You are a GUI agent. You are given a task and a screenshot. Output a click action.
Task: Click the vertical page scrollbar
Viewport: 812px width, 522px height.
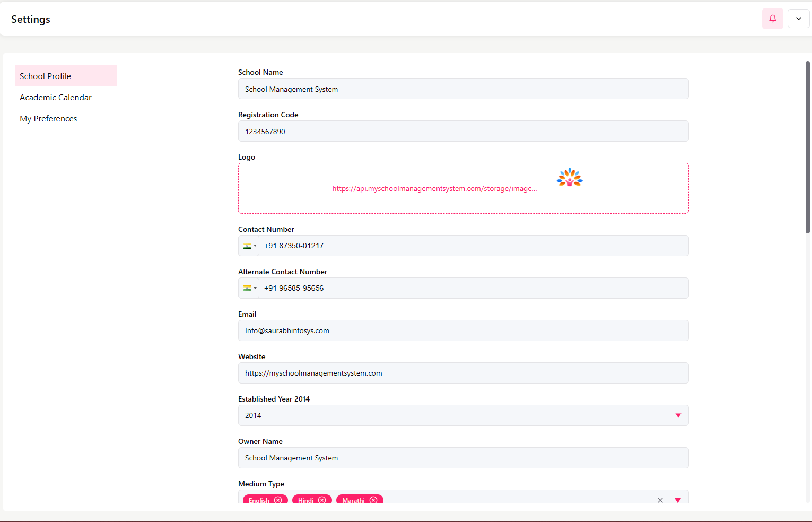tap(807, 149)
